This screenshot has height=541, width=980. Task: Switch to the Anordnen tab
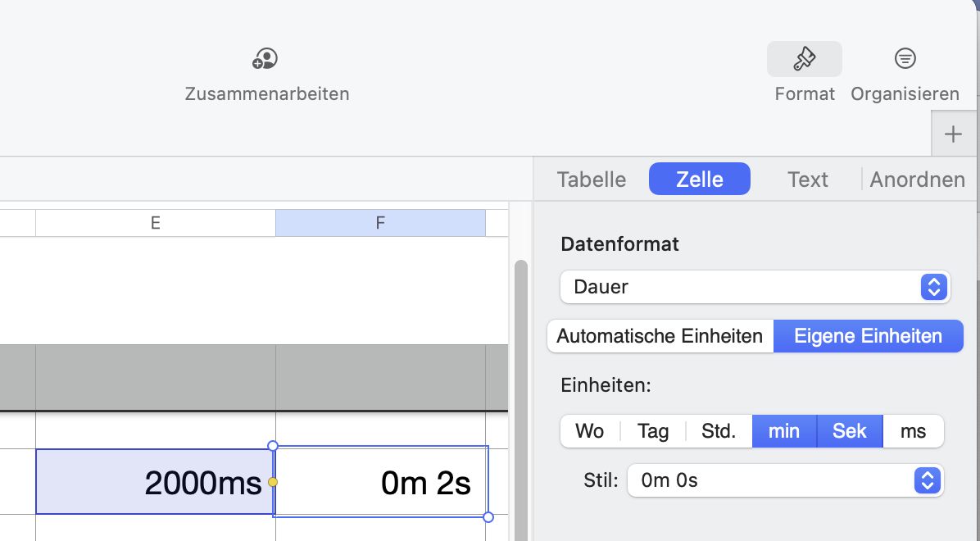[x=917, y=180]
